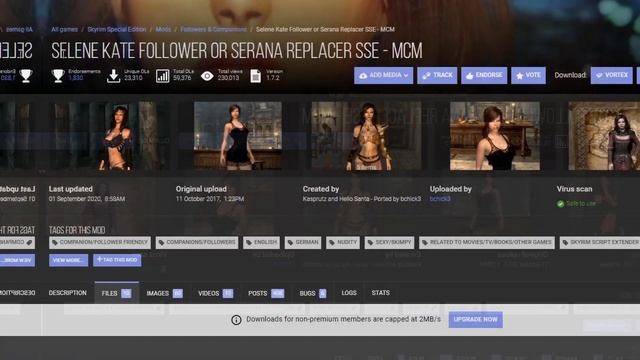Open the Description tab
This screenshot has height=360, width=640.
tap(67, 293)
